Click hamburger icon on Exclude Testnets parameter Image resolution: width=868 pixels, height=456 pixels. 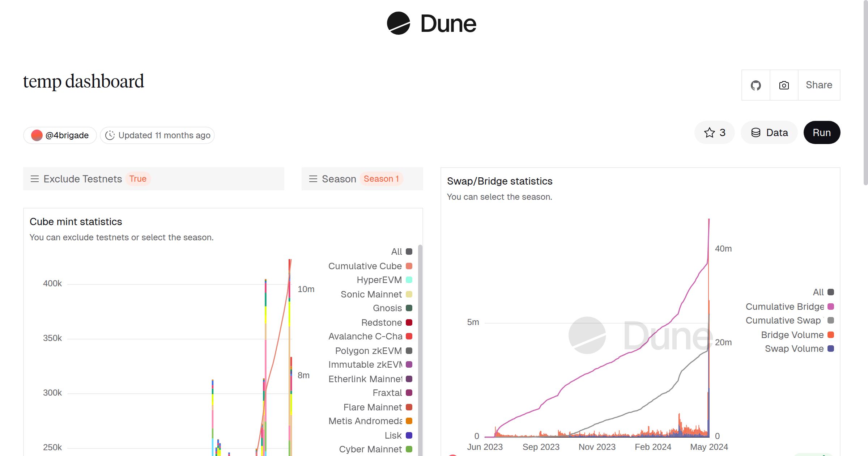35,178
